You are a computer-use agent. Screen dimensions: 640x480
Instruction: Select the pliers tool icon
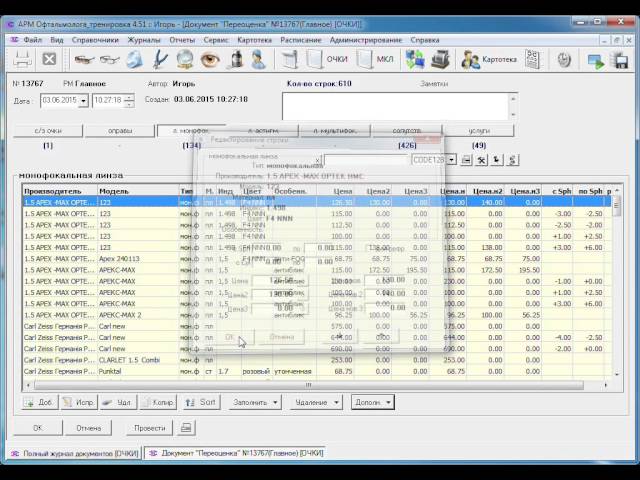[x=160, y=60]
